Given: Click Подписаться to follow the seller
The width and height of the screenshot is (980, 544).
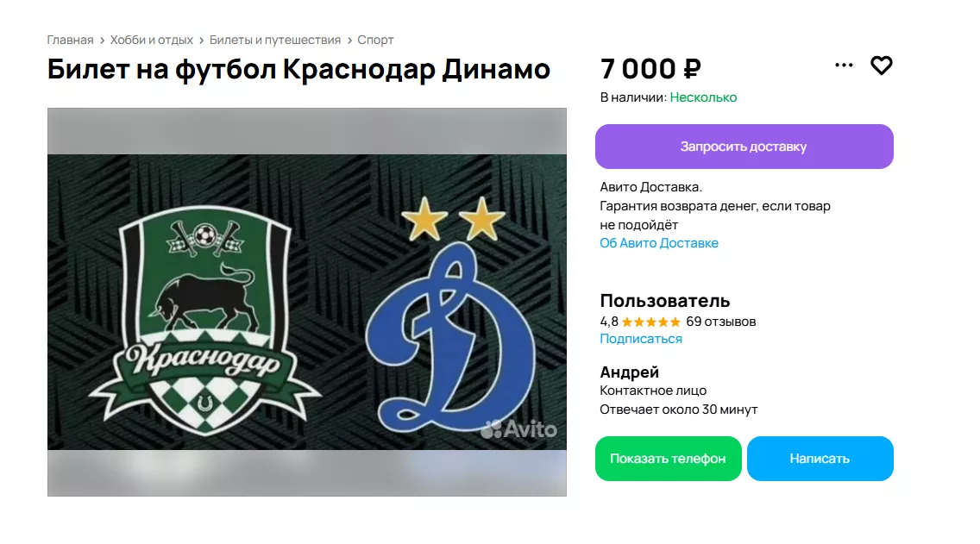Looking at the screenshot, I should 641,339.
